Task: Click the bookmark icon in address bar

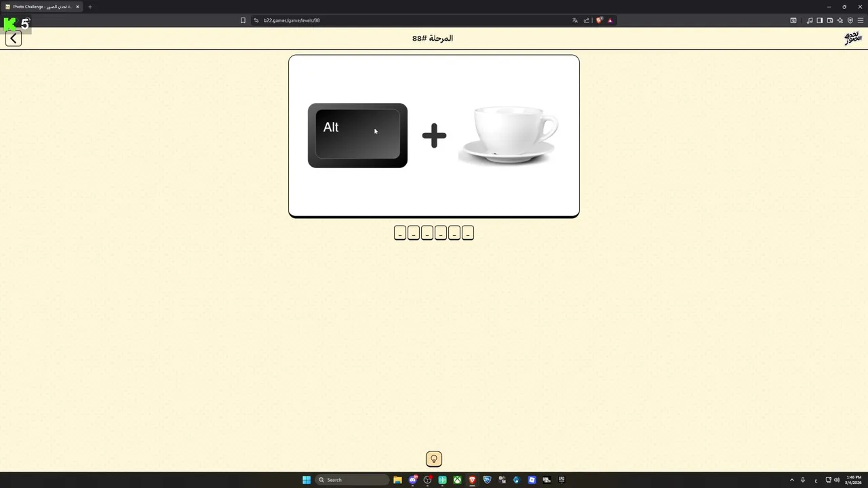Action: click(x=243, y=20)
